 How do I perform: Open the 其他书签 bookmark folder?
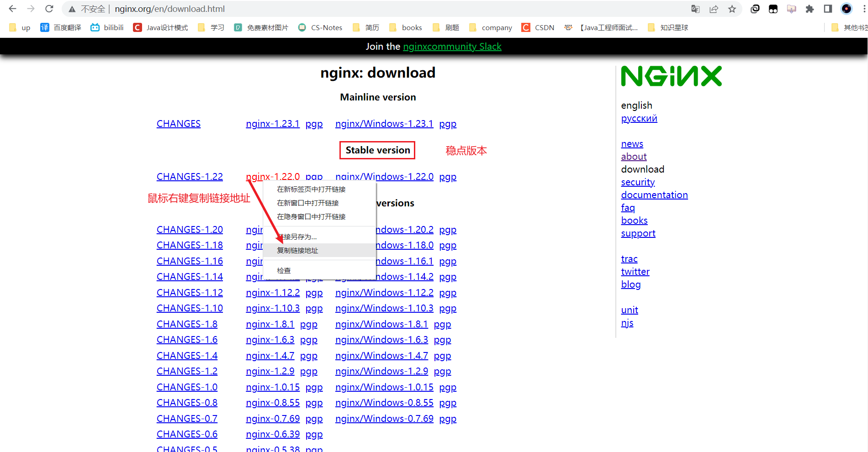pyautogui.click(x=849, y=28)
